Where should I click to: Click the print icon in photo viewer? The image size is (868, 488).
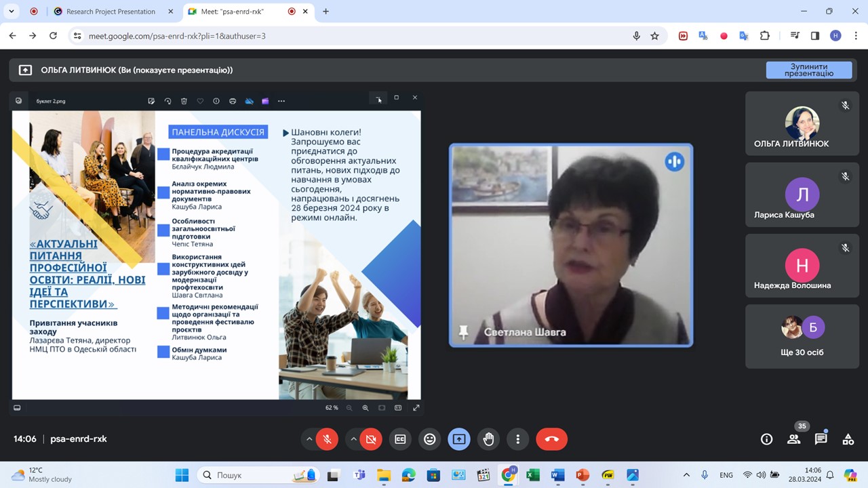[x=233, y=101]
